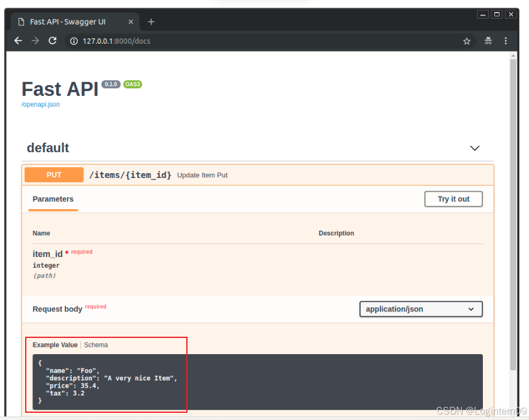This screenshot has height=420, width=529.
Task: Open the incognito profile icon
Action: (x=488, y=41)
